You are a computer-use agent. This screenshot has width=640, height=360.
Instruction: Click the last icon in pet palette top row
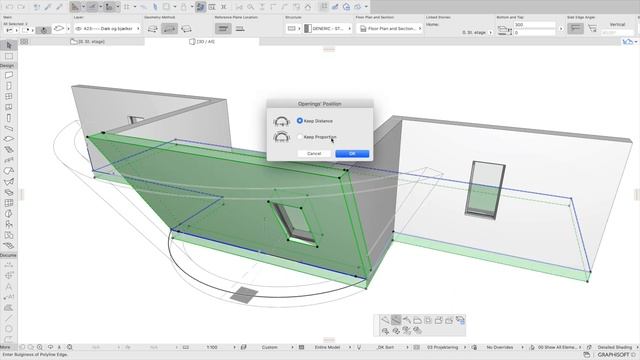coord(460,320)
